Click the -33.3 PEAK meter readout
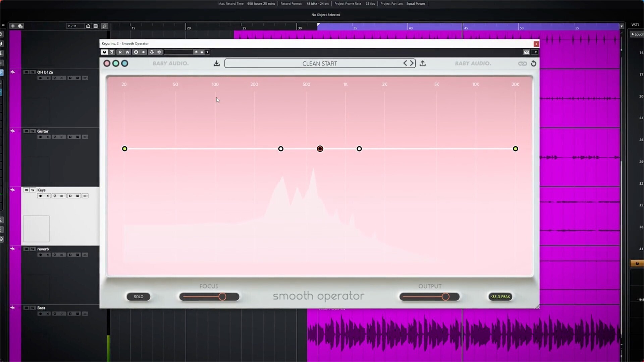The width and height of the screenshot is (644, 362). pos(500,297)
